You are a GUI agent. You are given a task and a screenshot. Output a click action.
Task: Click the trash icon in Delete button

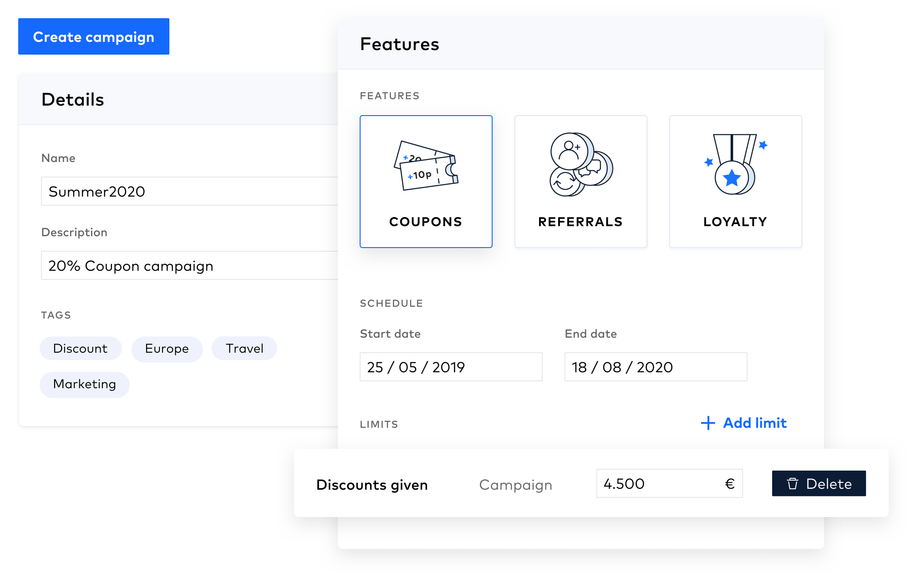[793, 483]
